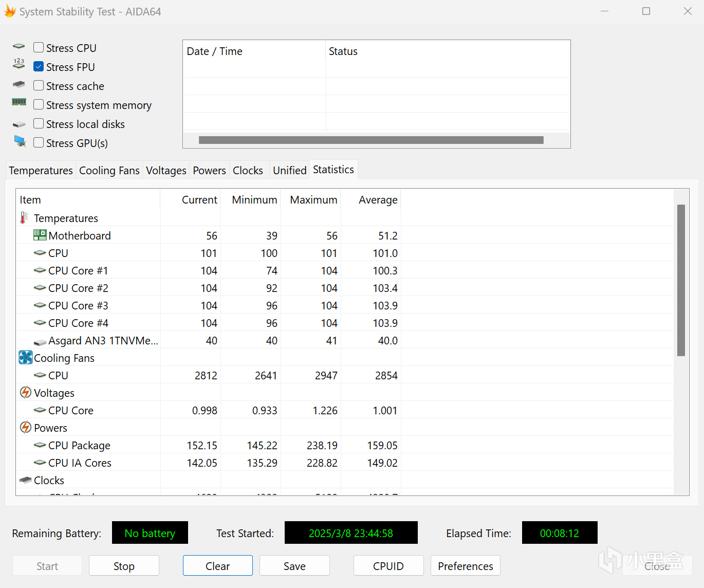The height and width of the screenshot is (588, 704).
Task: Show the Voltages tab
Action: click(166, 170)
